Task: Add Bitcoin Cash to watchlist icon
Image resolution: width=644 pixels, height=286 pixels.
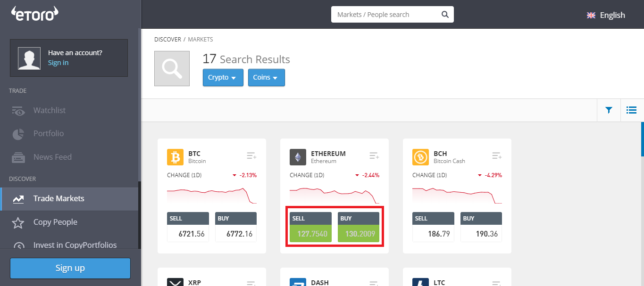Action: pyautogui.click(x=497, y=156)
